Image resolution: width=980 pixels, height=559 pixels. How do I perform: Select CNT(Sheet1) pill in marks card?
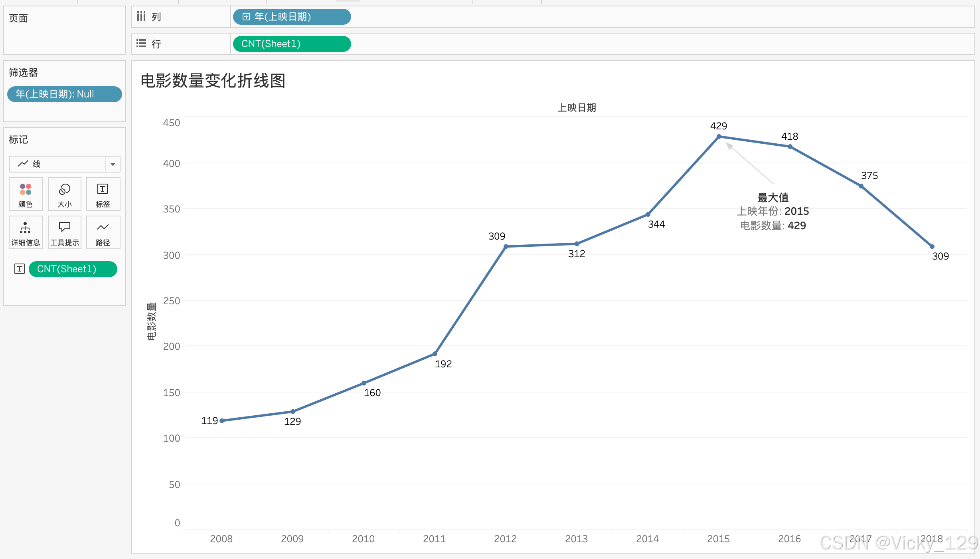73,269
